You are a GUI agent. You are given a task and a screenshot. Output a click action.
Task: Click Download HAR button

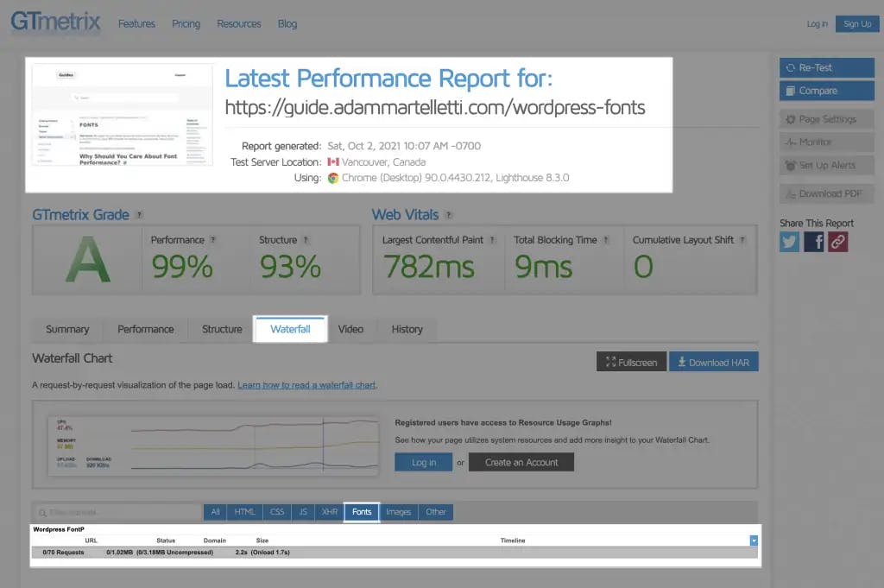tap(714, 362)
